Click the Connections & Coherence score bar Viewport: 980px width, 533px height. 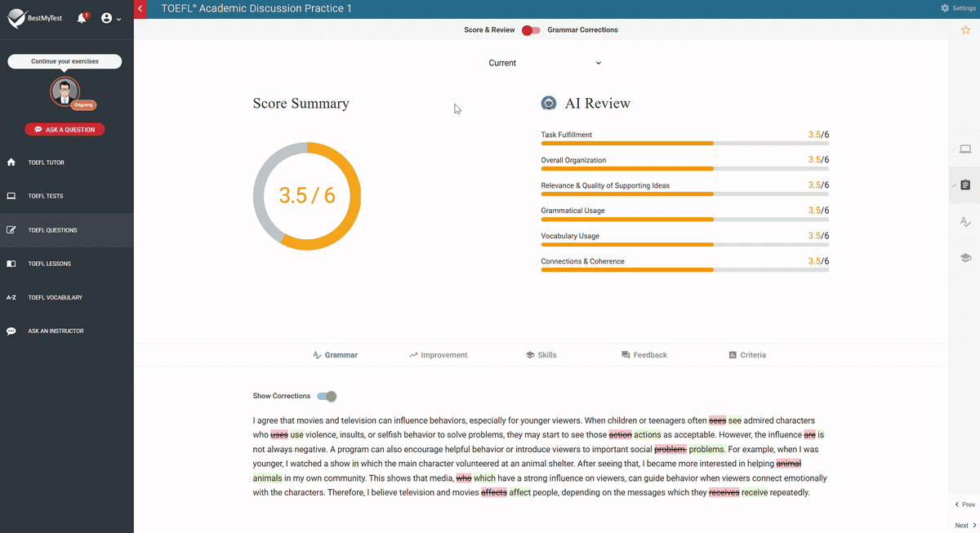coord(684,269)
